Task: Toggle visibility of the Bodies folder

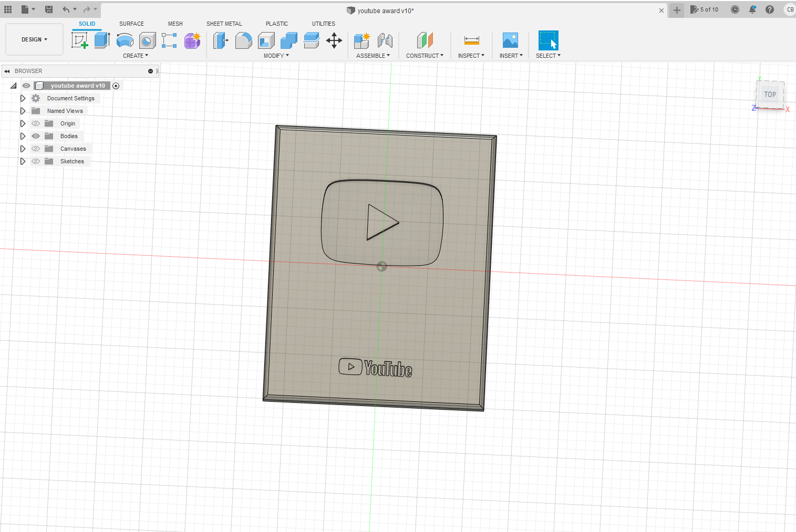Action: pos(35,135)
